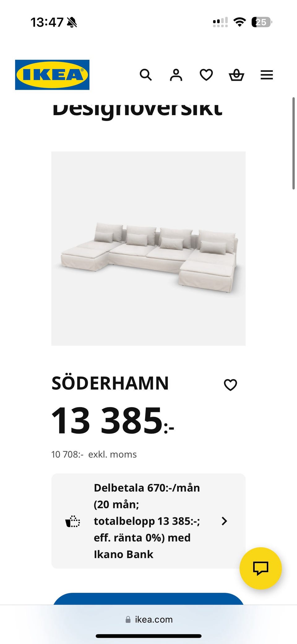297x644 pixels.
Task: Open the wishlist heart in the header
Action: click(x=206, y=75)
